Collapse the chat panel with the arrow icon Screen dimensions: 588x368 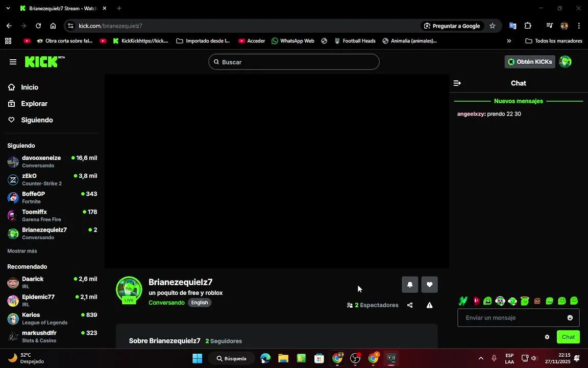(457, 83)
